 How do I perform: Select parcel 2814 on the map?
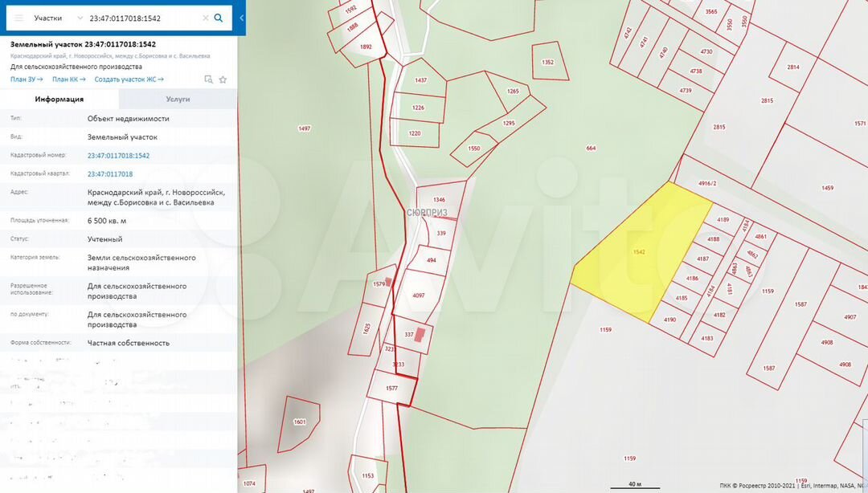pyautogui.click(x=793, y=67)
